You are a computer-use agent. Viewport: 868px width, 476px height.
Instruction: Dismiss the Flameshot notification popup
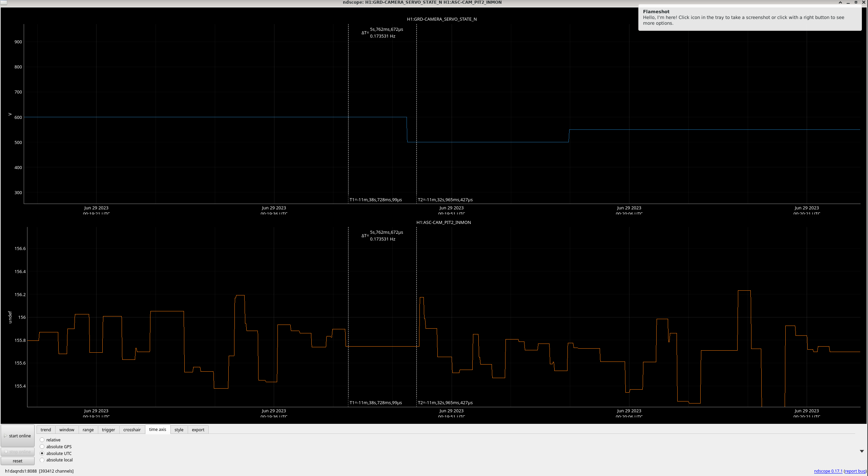749,18
